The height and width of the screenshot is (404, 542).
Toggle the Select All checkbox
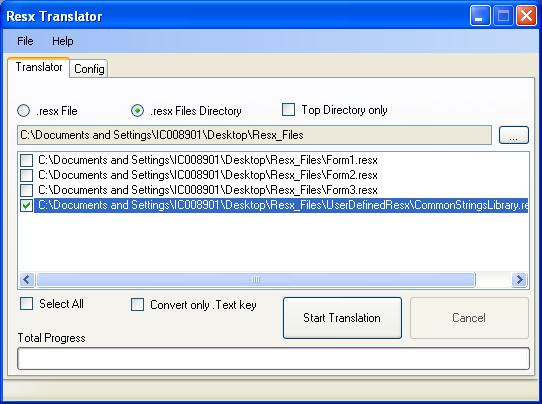pyautogui.click(x=27, y=304)
